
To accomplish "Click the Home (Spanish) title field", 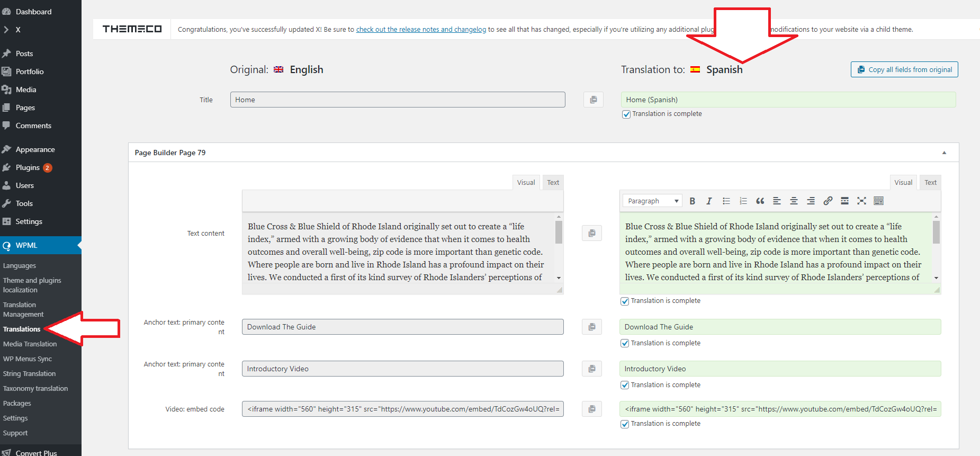I will pos(788,100).
